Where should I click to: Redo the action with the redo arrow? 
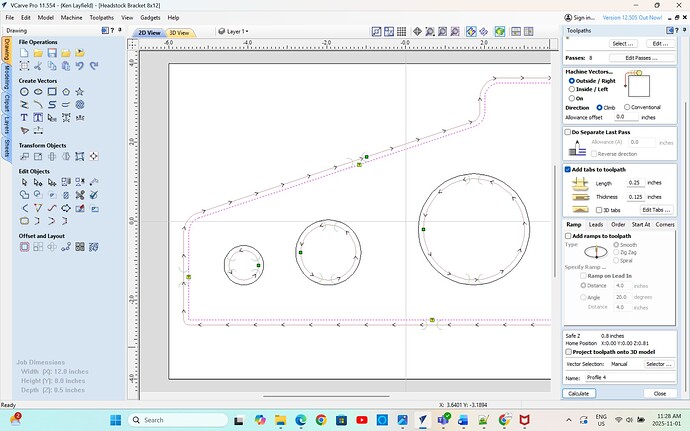click(94, 66)
